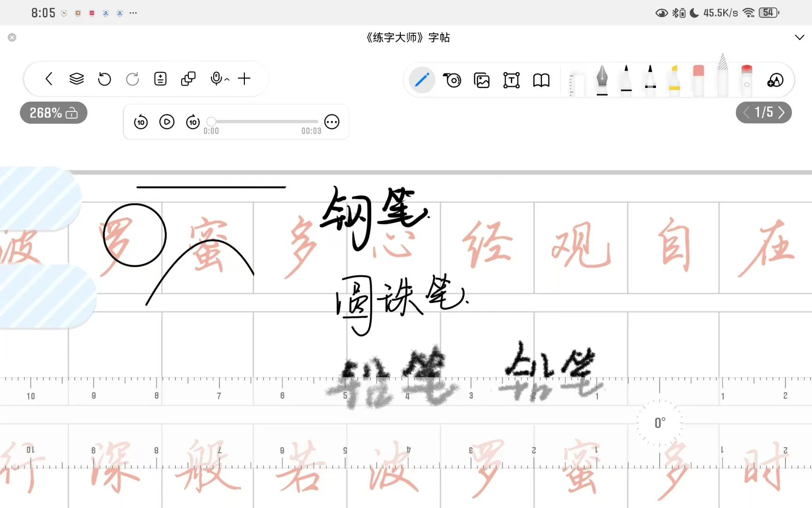The width and height of the screenshot is (812, 508).
Task: Open reading mode via the book icon
Action: click(541, 80)
